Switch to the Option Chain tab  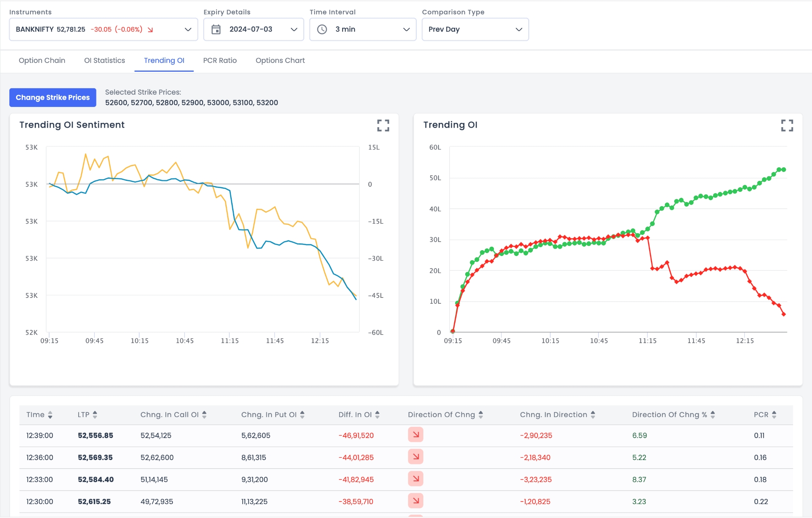(41, 60)
